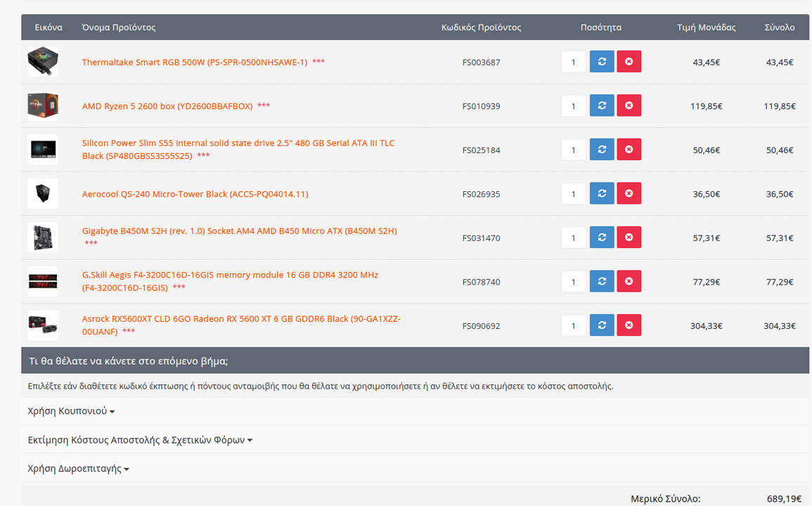Open Gigabyte motherboard thumbnail
The height and width of the screenshot is (506, 812).
pos(43,238)
